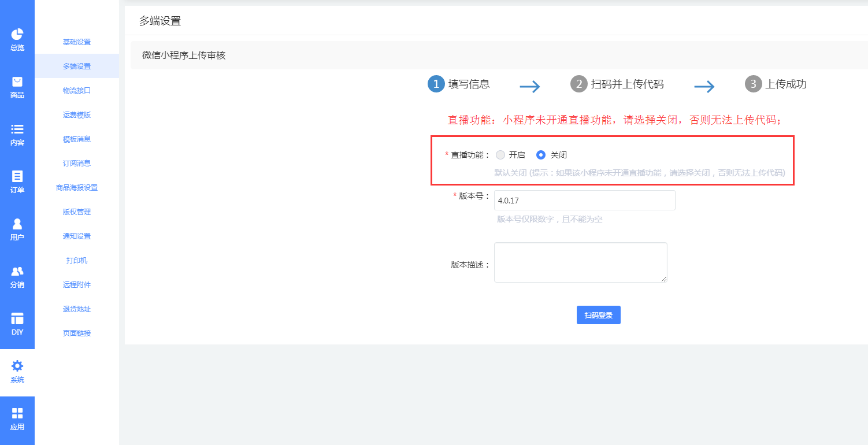Click step 1 填写信息

(x=459, y=84)
